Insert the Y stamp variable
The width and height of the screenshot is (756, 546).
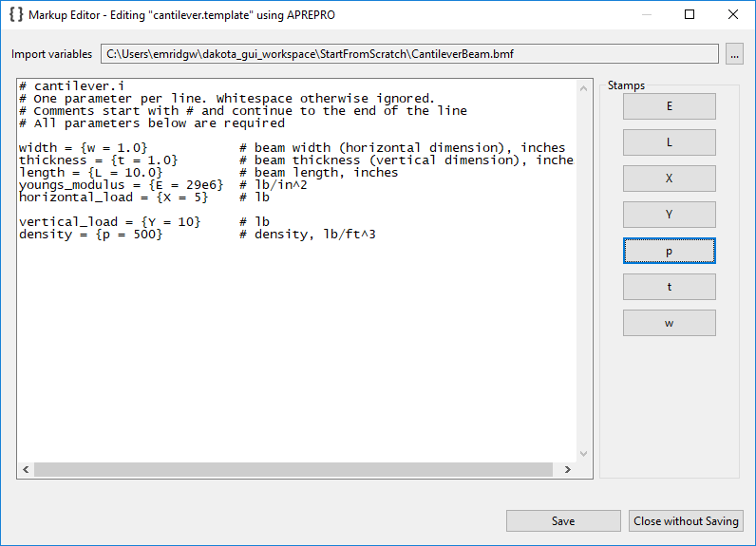(670, 215)
